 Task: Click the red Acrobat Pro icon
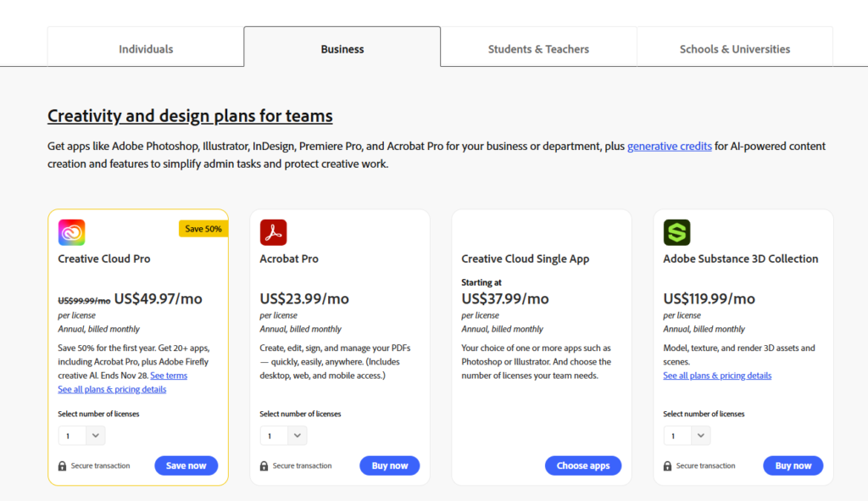coord(273,231)
